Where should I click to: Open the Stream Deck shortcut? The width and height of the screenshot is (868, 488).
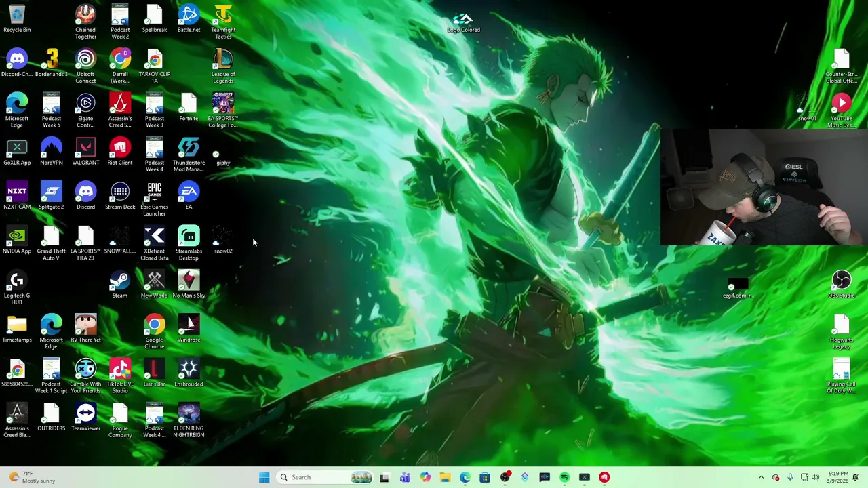point(120,196)
